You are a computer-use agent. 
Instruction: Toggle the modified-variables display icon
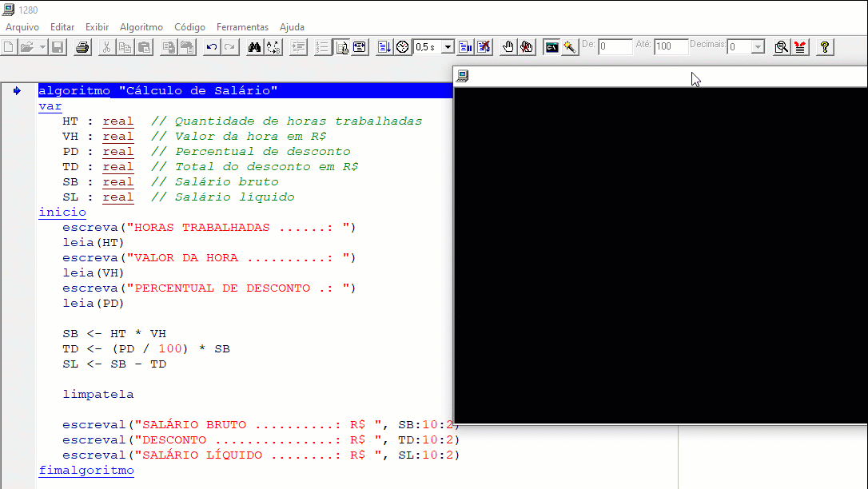[x=341, y=47]
